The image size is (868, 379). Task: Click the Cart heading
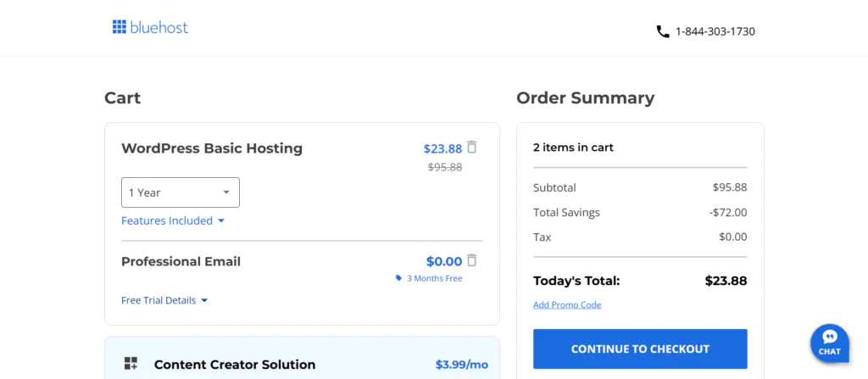point(122,98)
